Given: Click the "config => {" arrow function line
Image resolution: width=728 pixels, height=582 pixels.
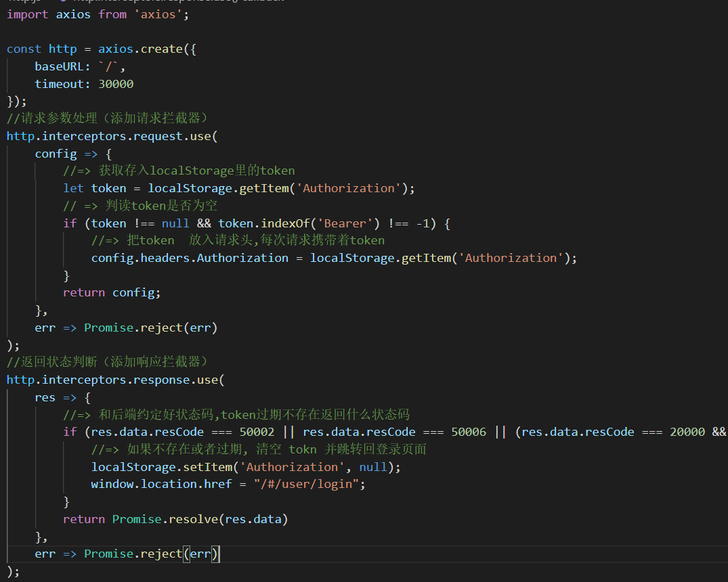Looking at the screenshot, I should click(73, 154).
